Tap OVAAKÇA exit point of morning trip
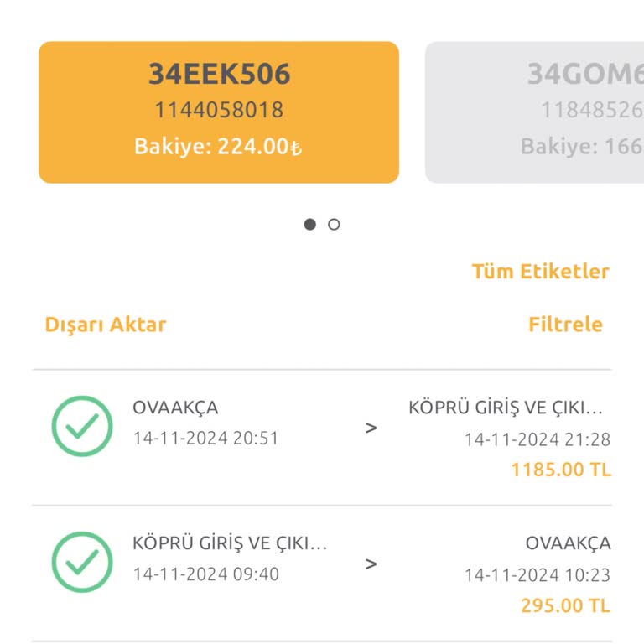This screenshot has height=644, width=644. click(568, 543)
